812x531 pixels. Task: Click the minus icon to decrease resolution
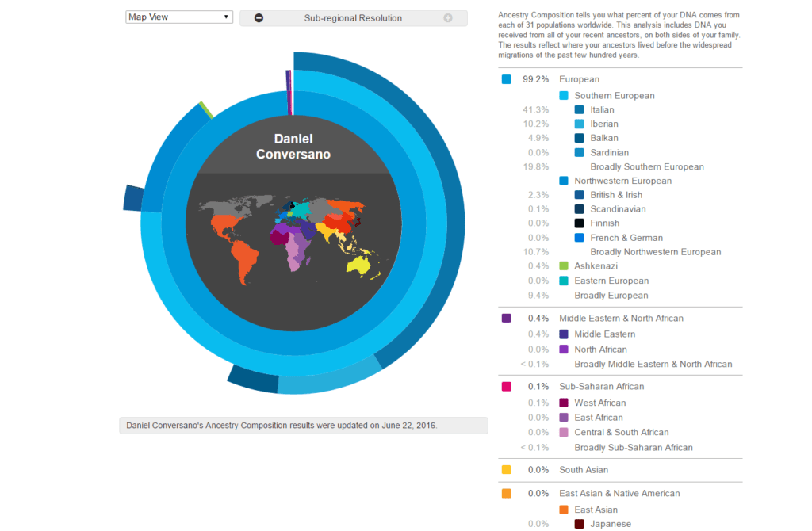[x=259, y=18]
